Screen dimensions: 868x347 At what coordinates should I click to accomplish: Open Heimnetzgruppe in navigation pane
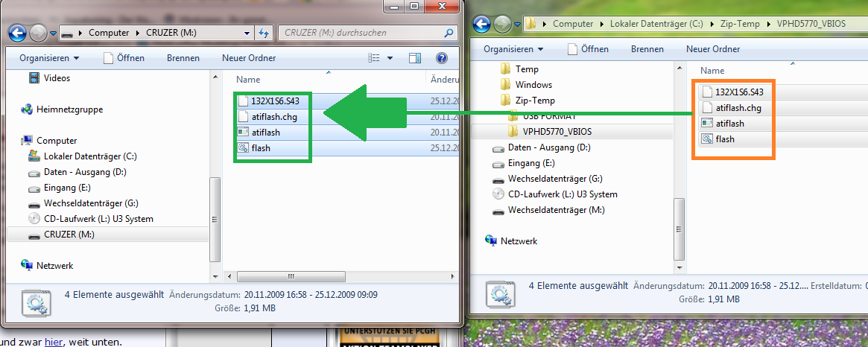click(61, 109)
